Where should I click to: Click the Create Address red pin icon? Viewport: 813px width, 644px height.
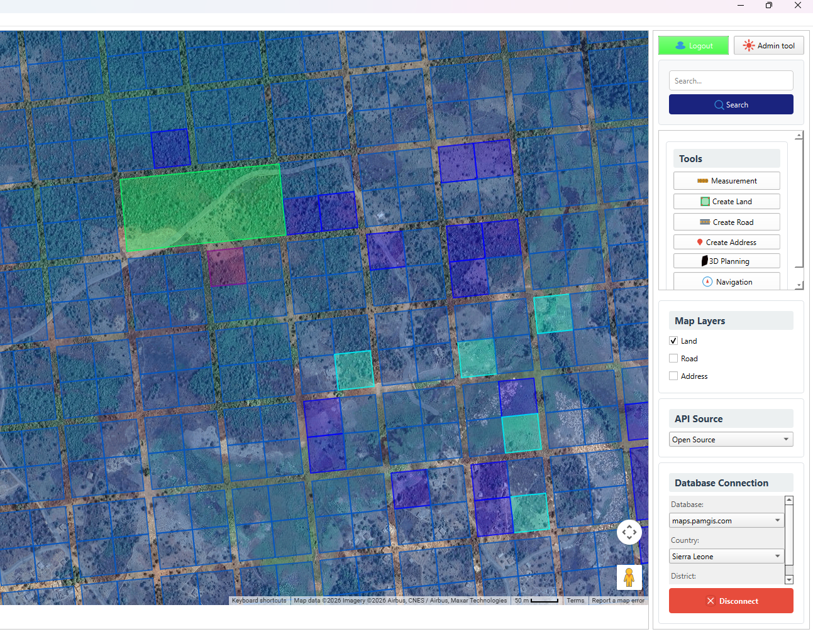click(700, 243)
